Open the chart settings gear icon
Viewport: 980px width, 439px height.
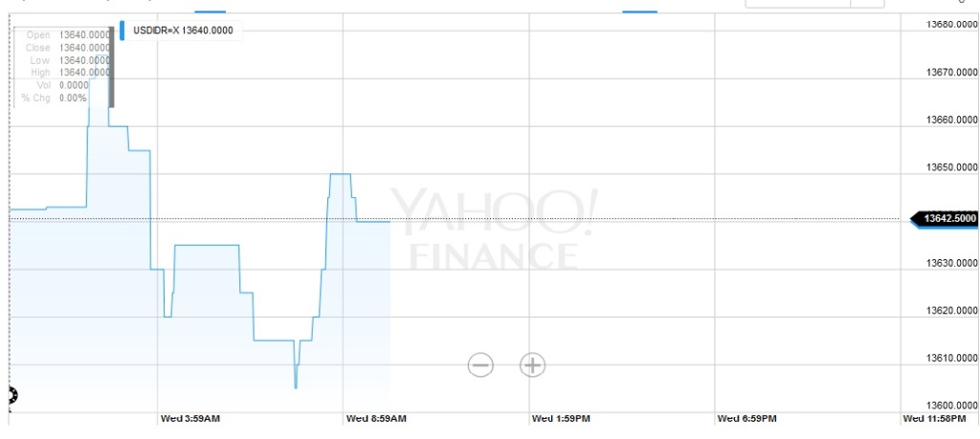11,395
